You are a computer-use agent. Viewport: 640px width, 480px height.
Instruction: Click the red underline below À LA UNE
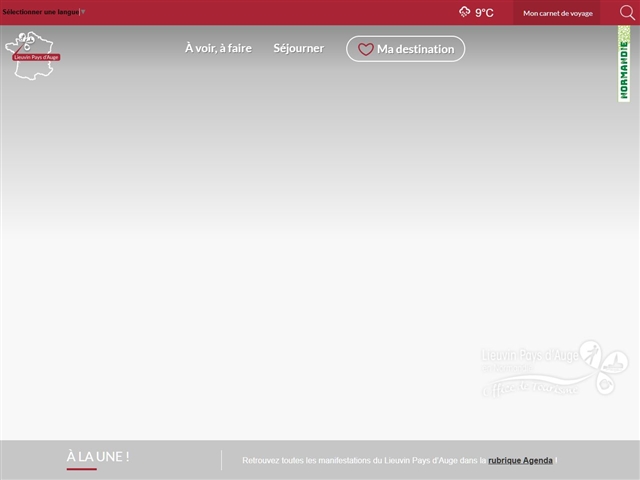point(81,468)
